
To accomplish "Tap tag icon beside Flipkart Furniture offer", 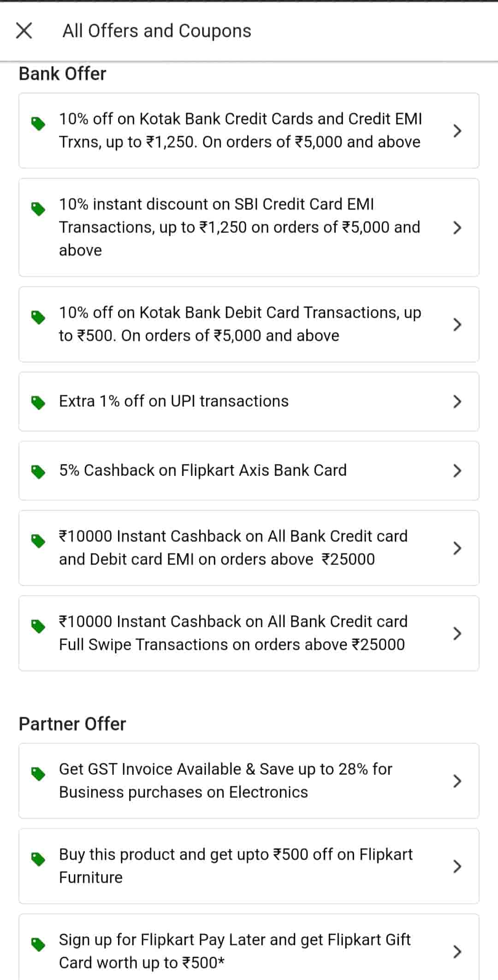I will (x=38, y=859).
